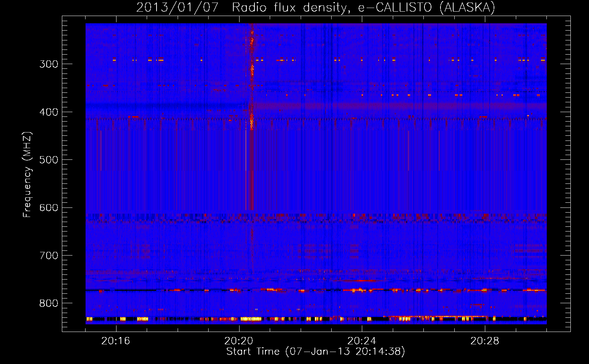Click the "Start Time (07-Jan-13 20:14:38)" label
The height and width of the screenshot is (364, 589).
point(316,351)
